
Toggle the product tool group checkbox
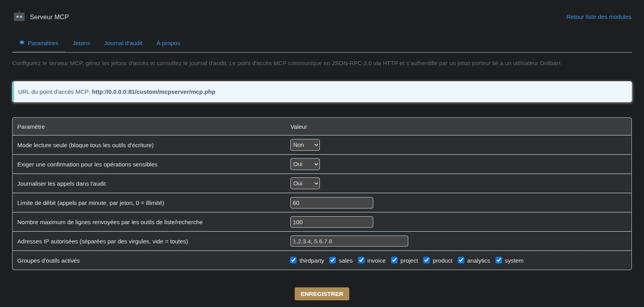click(x=426, y=260)
